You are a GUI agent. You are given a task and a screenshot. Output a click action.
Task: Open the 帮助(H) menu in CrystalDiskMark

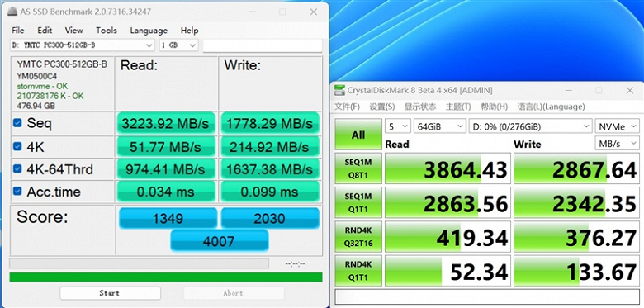coord(494,107)
